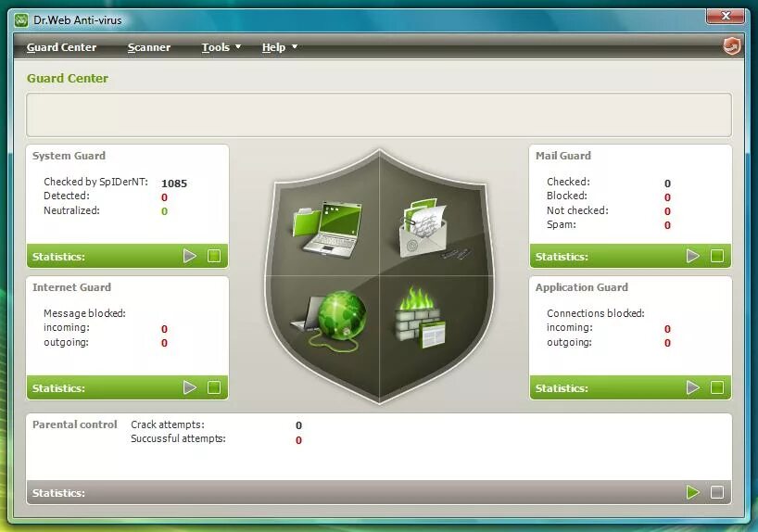The width and height of the screenshot is (758, 532).
Task: Start Mail Guard with play icon
Action: (693, 256)
